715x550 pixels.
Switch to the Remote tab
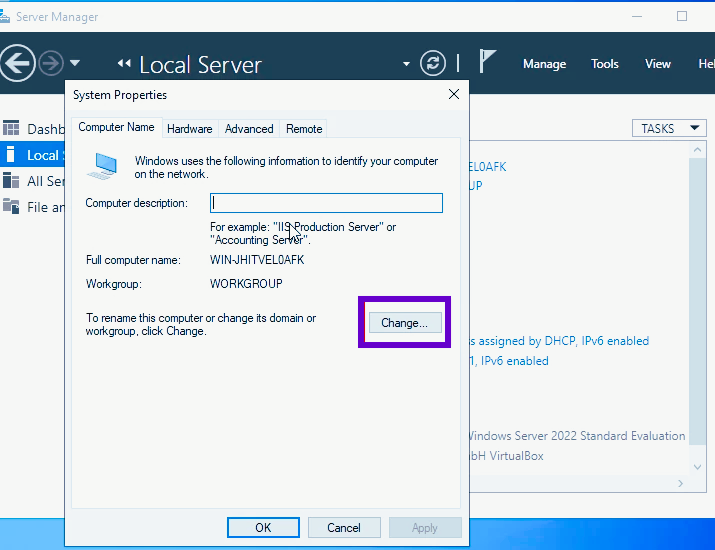click(x=304, y=129)
